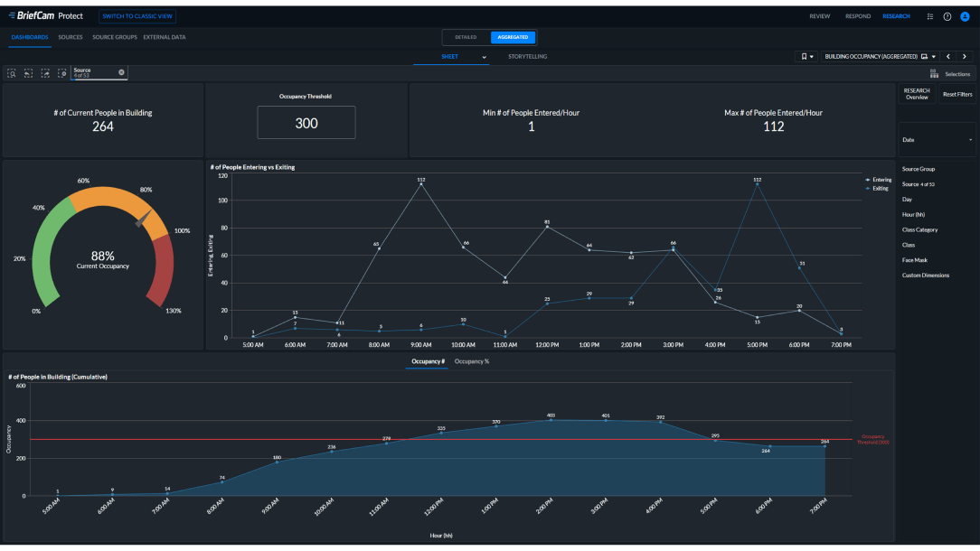Step forward in selections history

(45, 73)
